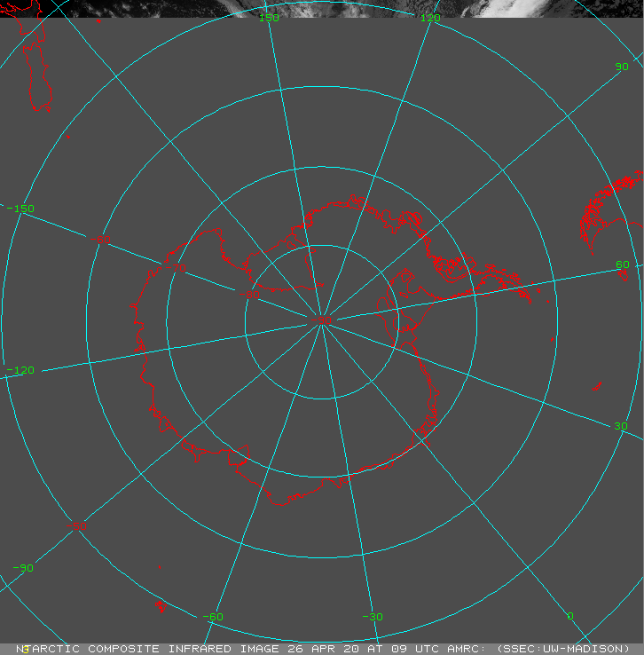Viewport: 644px width, 655px height.
Task: Click the 'AMRC:' text in caption
Action: coord(467,649)
